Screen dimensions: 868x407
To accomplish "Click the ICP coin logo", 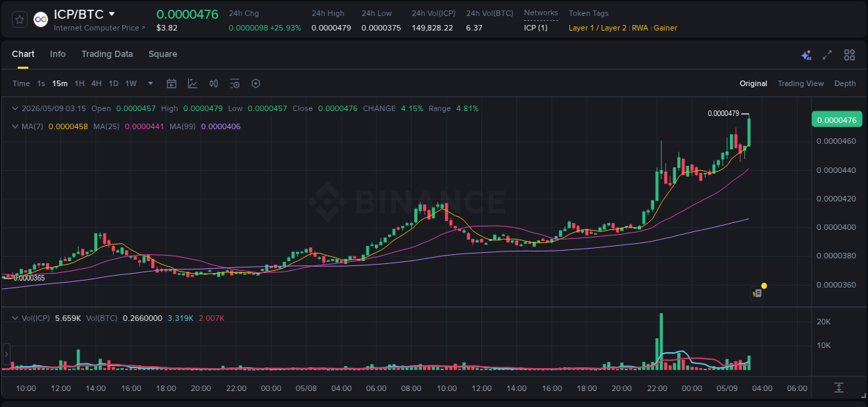I will point(41,19).
